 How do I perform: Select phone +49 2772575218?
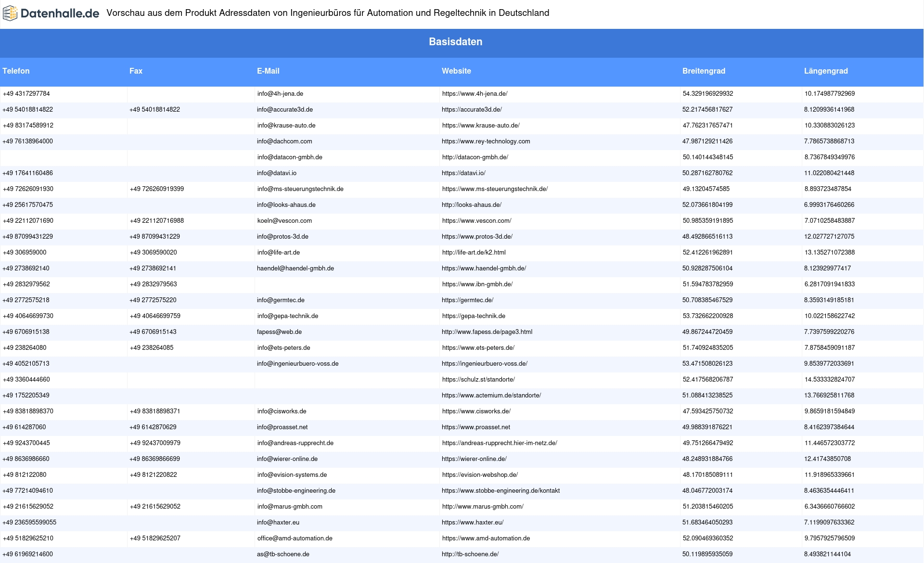(26, 300)
